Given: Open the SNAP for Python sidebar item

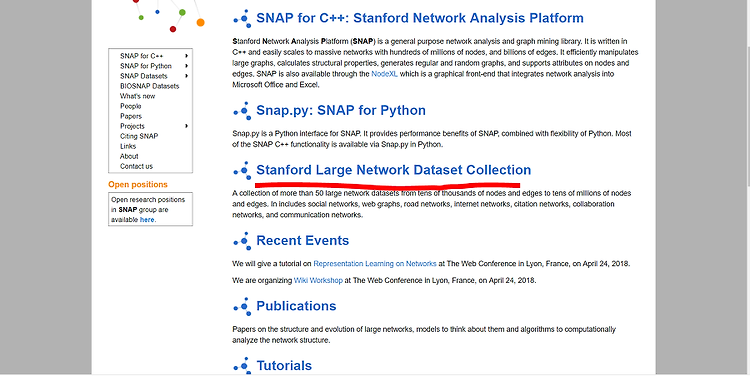Looking at the screenshot, I should coord(145,66).
